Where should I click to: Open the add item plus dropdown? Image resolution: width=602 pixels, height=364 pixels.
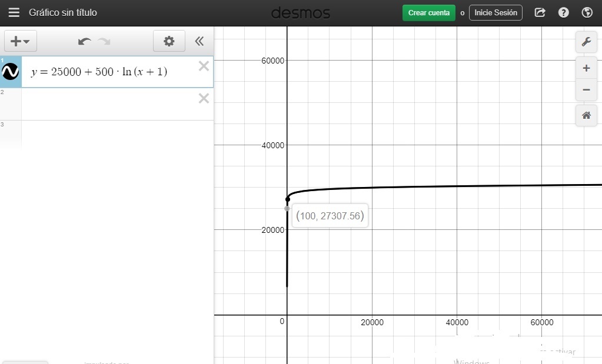click(21, 41)
